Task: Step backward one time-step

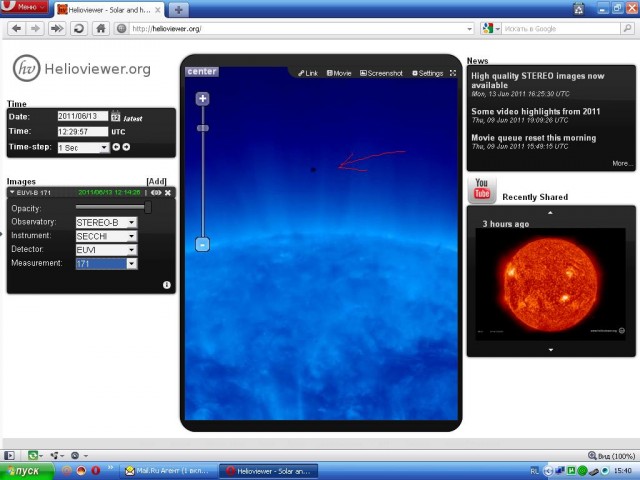Action: click(116, 147)
